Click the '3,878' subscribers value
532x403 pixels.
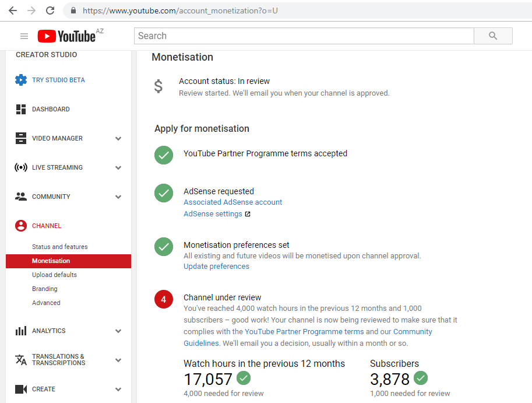click(x=390, y=379)
